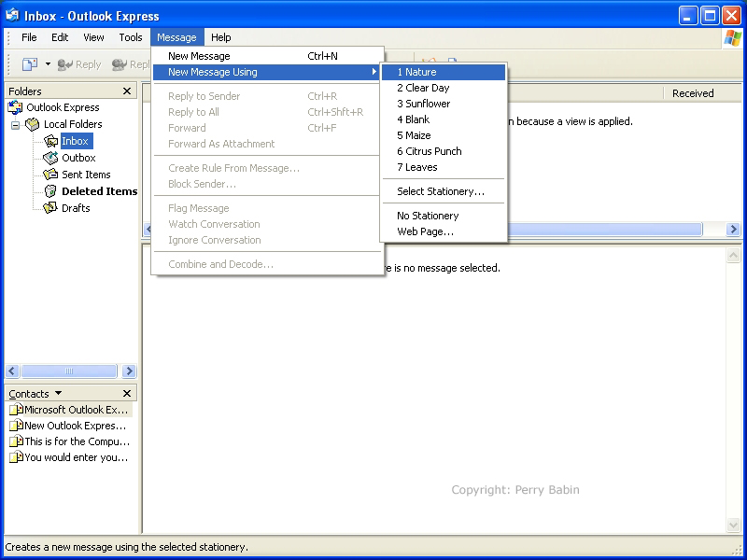This screenshot has width=747, height=560.
Task: Select the Drafts folder icon
Action: [50, 208]
